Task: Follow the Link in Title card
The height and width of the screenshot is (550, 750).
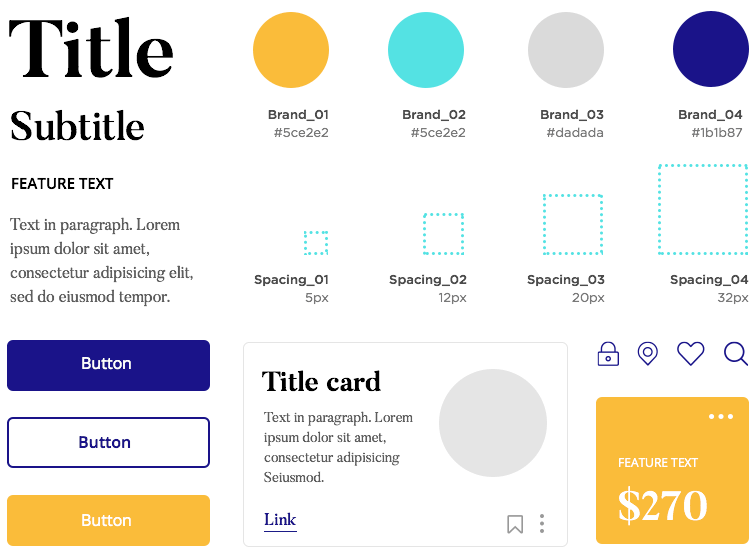Action: coord(280,520)
